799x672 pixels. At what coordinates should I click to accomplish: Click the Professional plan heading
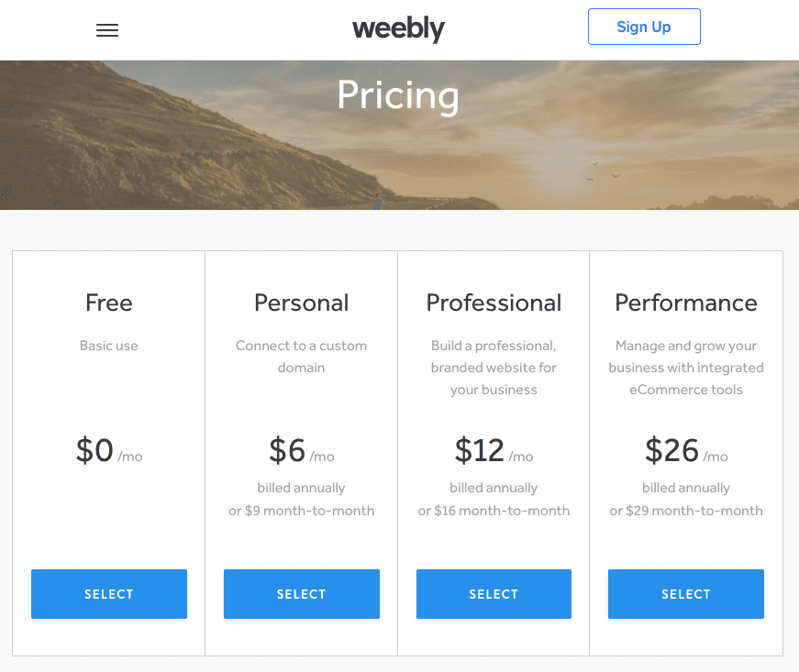[494, 303]
